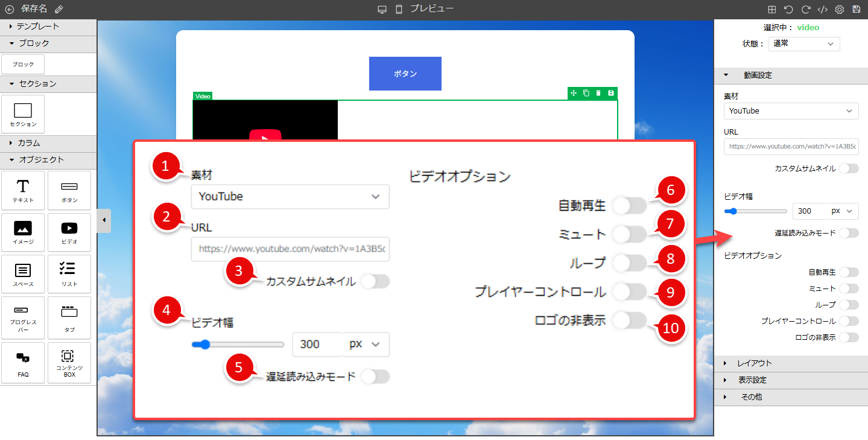Click the ビデオ幅 slider handle
The width and height of the screenshot is (868, 440).
pos(204,344)
